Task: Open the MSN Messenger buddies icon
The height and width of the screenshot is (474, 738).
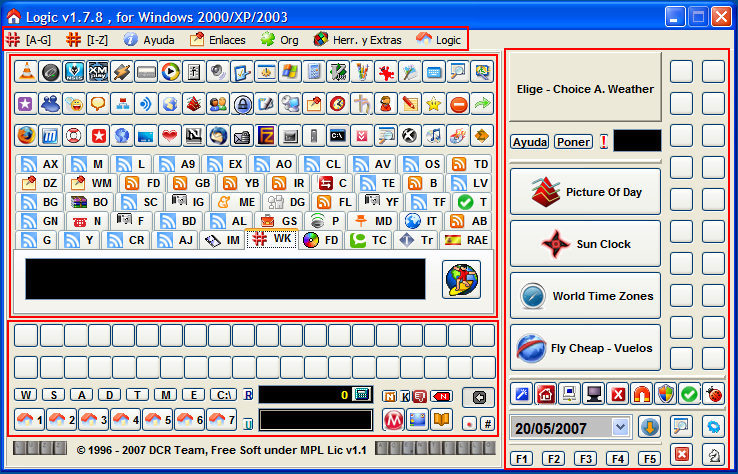Action: (50, 104)
